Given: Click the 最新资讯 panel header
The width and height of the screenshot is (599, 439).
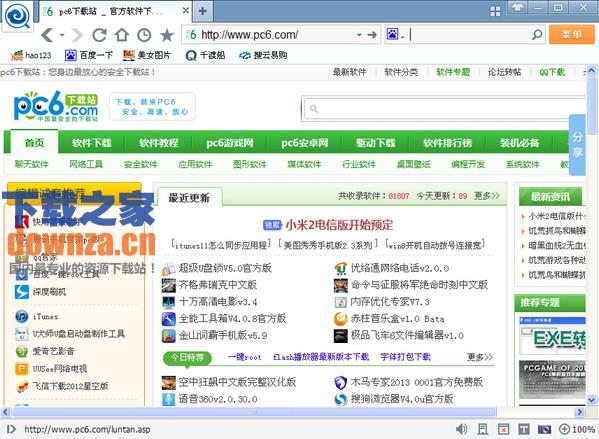Looking at the screenshot, I should click(x=550, y=197).
